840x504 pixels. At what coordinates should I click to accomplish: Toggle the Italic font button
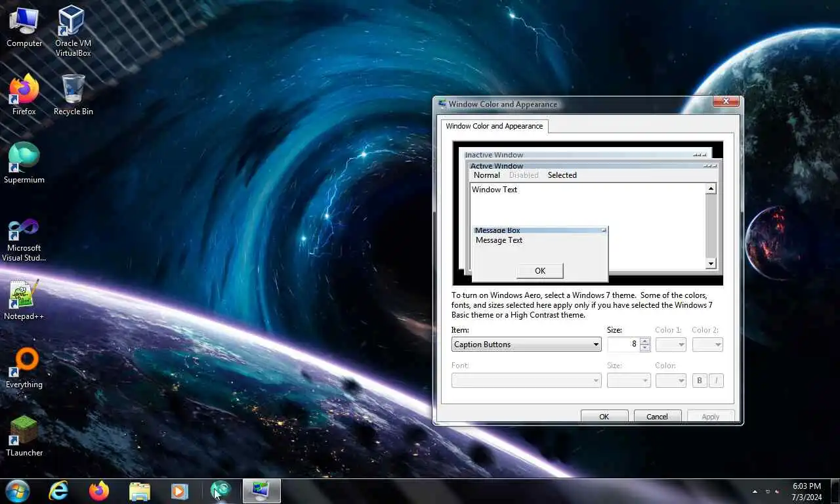point(716,381)
